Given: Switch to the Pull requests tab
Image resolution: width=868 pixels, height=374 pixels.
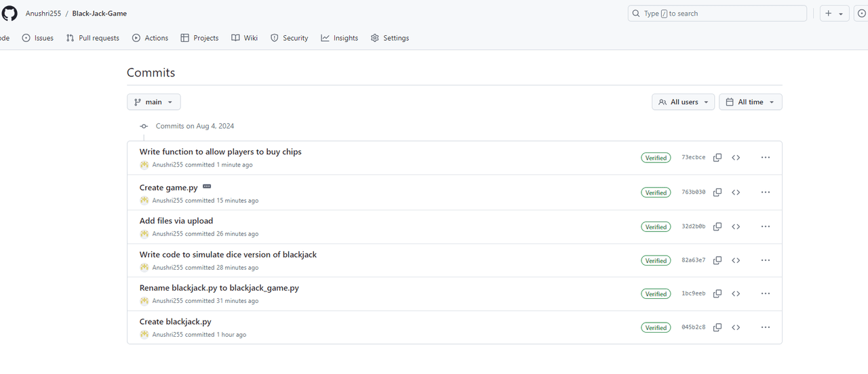Looking at the screenshot, I should click(x=92, y=38).
